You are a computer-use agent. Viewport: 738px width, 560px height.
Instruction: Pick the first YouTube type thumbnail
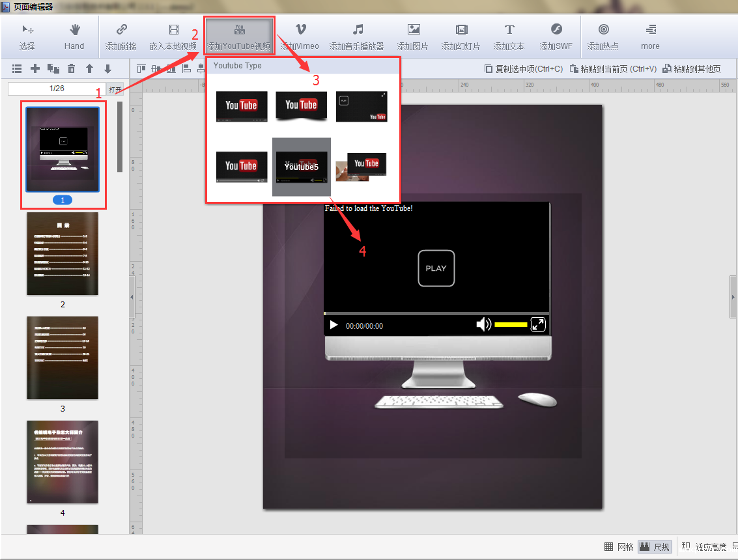pos(242,106)
